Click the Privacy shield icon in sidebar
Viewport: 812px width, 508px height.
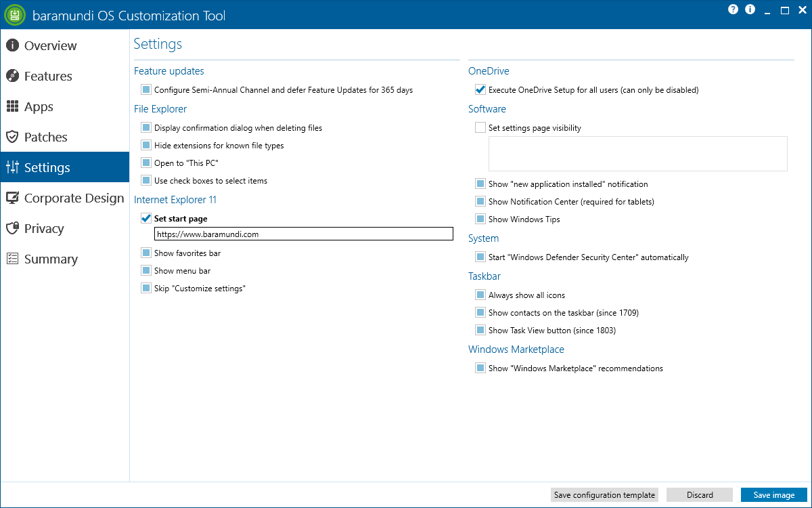(x=12, y=228)
